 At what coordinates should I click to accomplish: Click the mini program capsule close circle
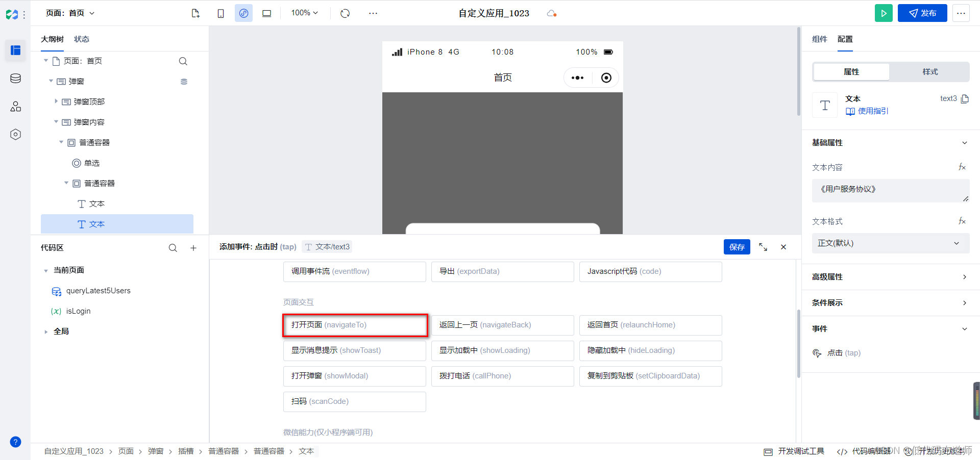click(606, 78)
